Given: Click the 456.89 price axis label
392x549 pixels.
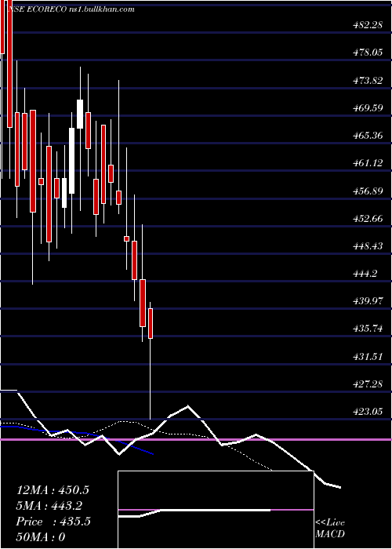Looking at the screenshot, I should coord(367,191).
